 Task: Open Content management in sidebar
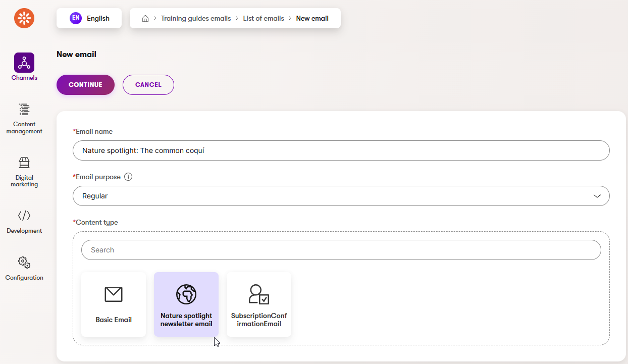coord(24,119)
